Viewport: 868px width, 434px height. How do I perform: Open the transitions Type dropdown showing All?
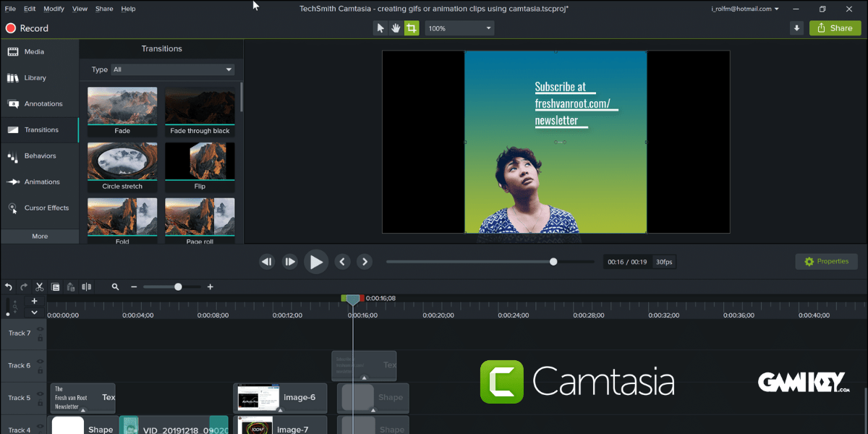pos(172,69)
